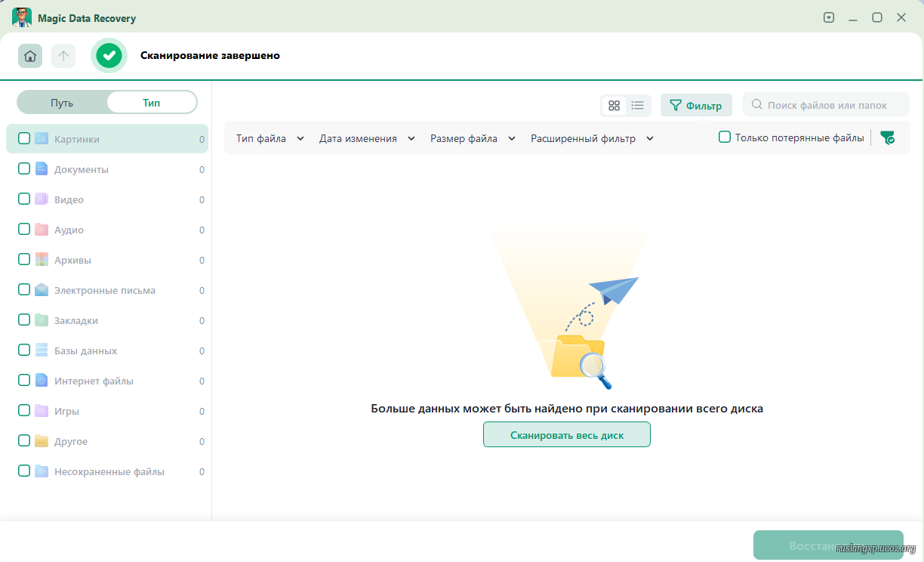Click the Фильтр button
Viewport: 924px width, 562px height.
tap(696, 106)
